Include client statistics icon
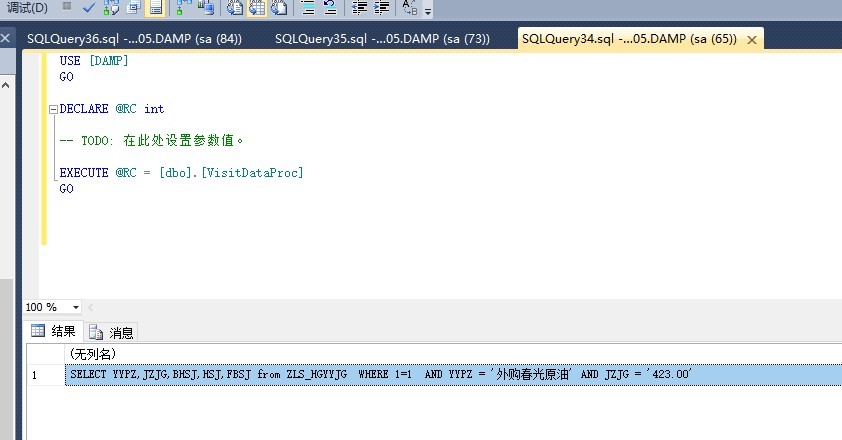The height and width of the screenshot is (440, 842). (x=206, y=8)
